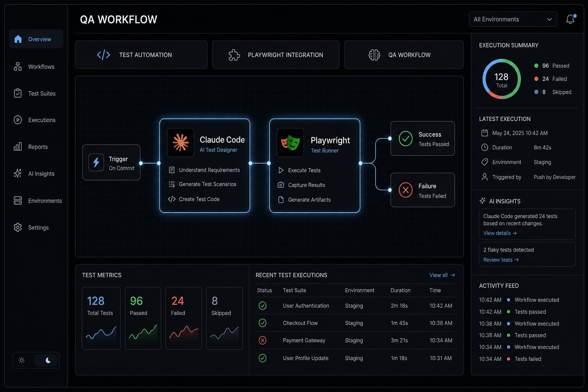Select Reports in the sidebar menu
588x392 pixels.
point(36,147)
